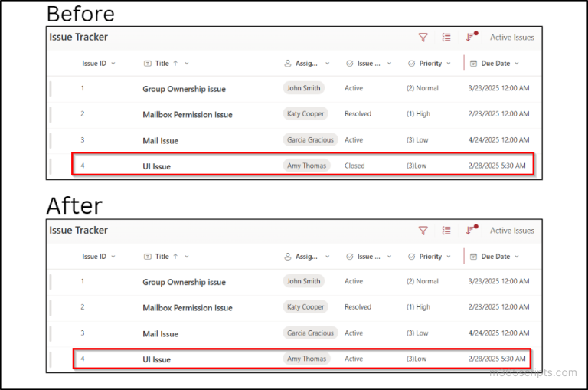This screenshot has width=588, height=390.
Task: Open Group Ownership issue in the Before panel
Action: (184, 89)
